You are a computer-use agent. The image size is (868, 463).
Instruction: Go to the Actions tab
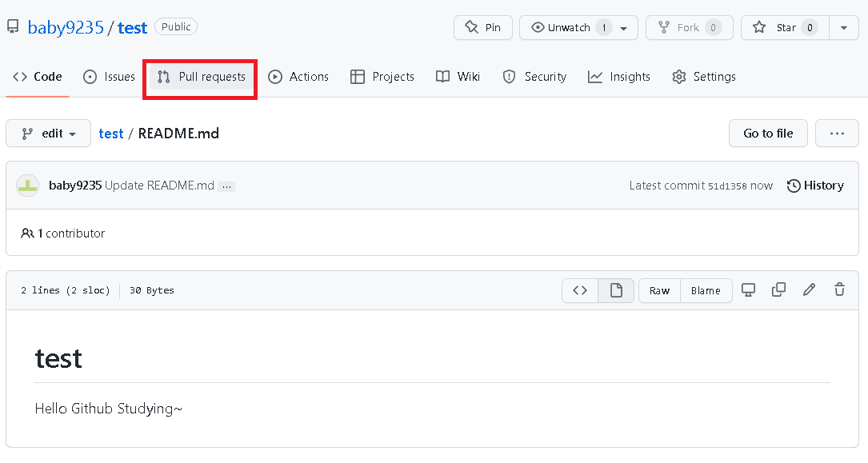coord(298,77)
